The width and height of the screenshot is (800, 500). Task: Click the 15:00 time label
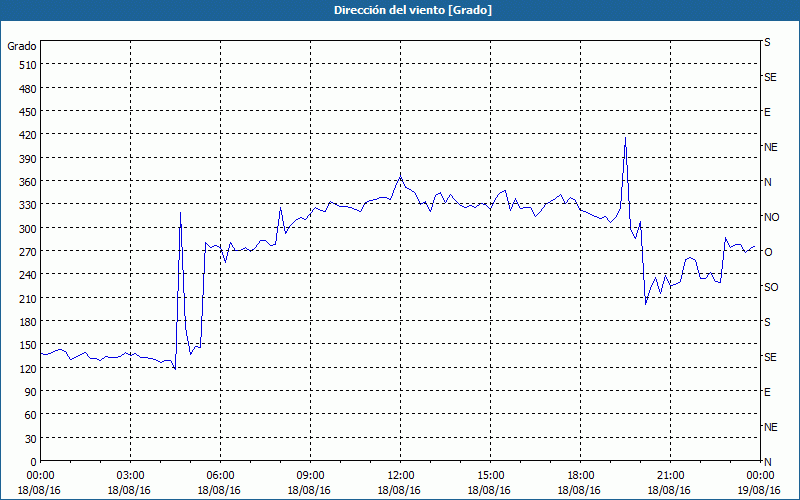point(489,476)
